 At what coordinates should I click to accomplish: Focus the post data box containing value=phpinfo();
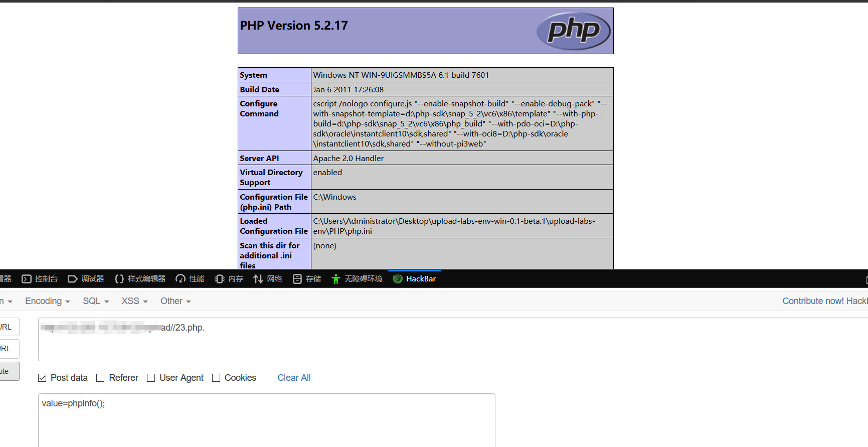pos(267,420)
